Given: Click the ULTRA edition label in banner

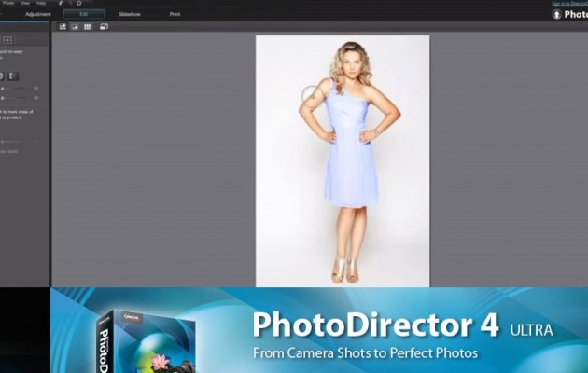Looking at the screenshot, I should tap(531, 330).
